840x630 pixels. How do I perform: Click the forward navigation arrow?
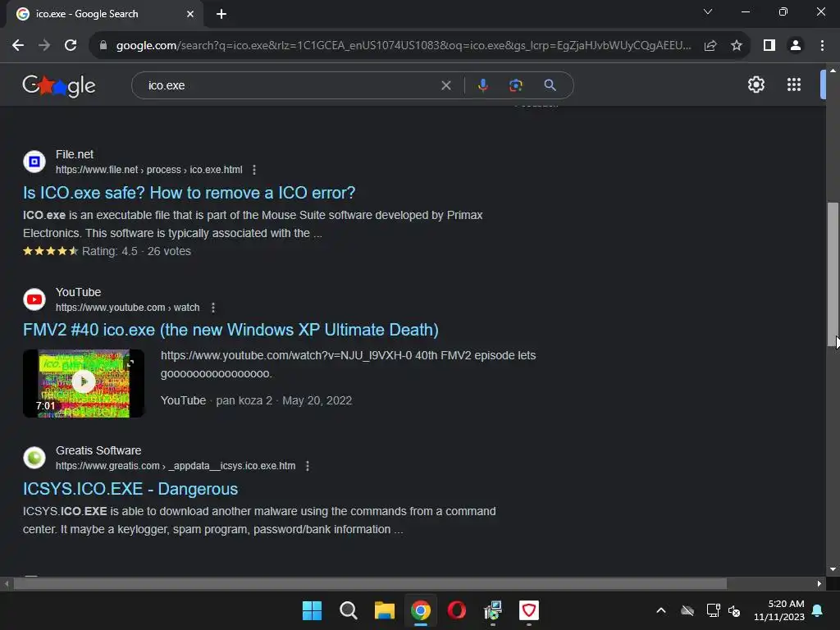tap(44, 46)
